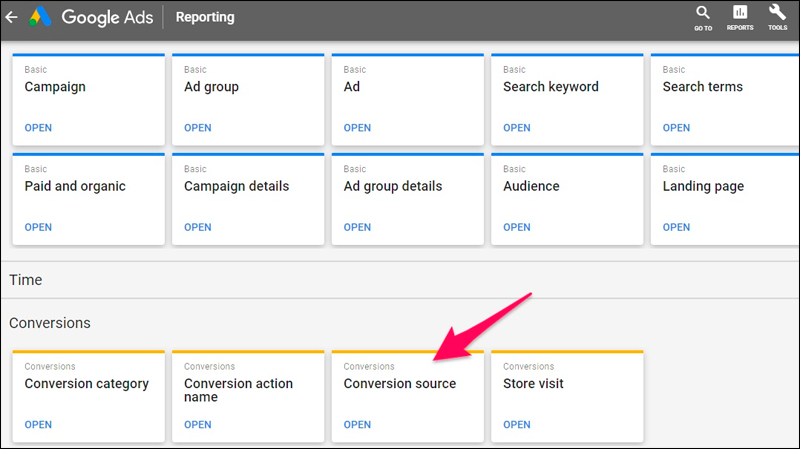Open the Search keyword report
Screen dimensions: 800x449
point(517,128)
